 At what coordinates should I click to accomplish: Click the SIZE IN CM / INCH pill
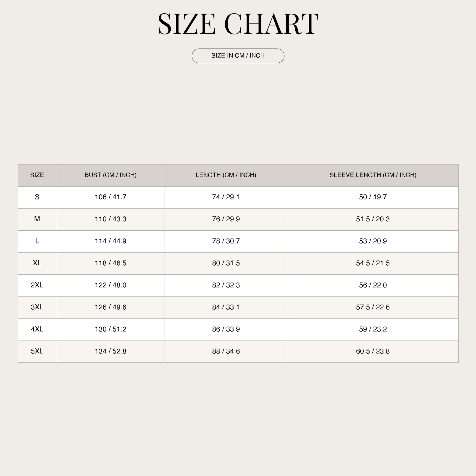click(238, 56)
